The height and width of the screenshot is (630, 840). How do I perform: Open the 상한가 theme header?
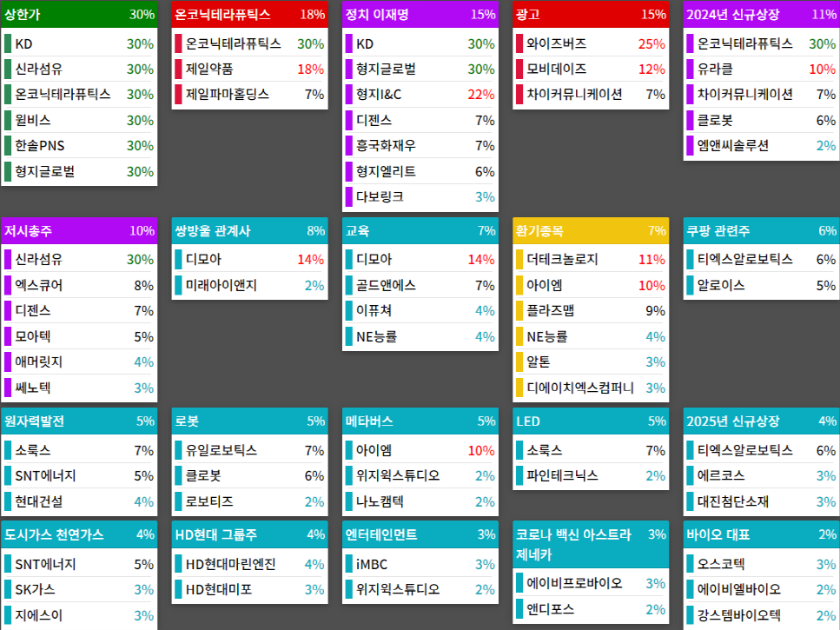78,15
